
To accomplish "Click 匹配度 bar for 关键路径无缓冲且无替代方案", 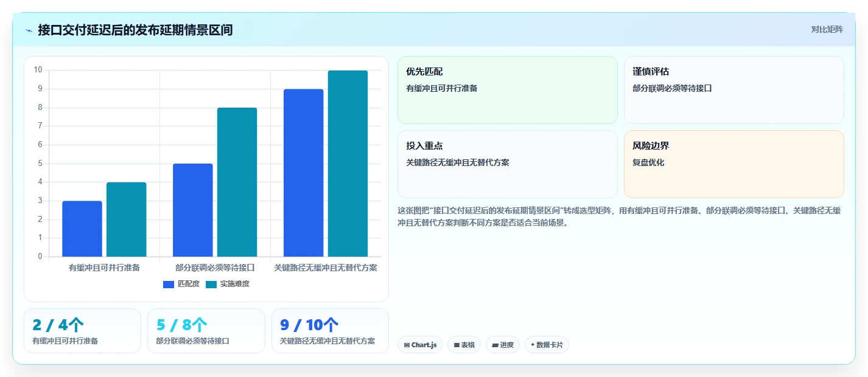I will [304, 173].
